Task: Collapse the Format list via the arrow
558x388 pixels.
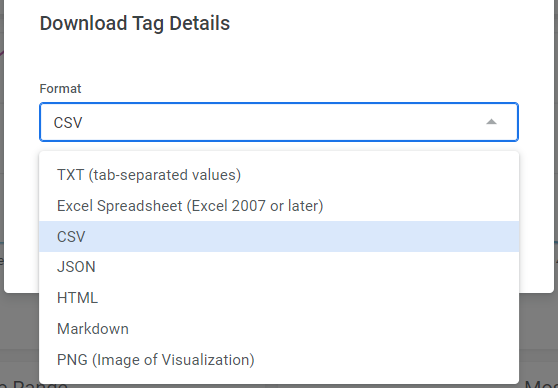Action: point(491,122)
